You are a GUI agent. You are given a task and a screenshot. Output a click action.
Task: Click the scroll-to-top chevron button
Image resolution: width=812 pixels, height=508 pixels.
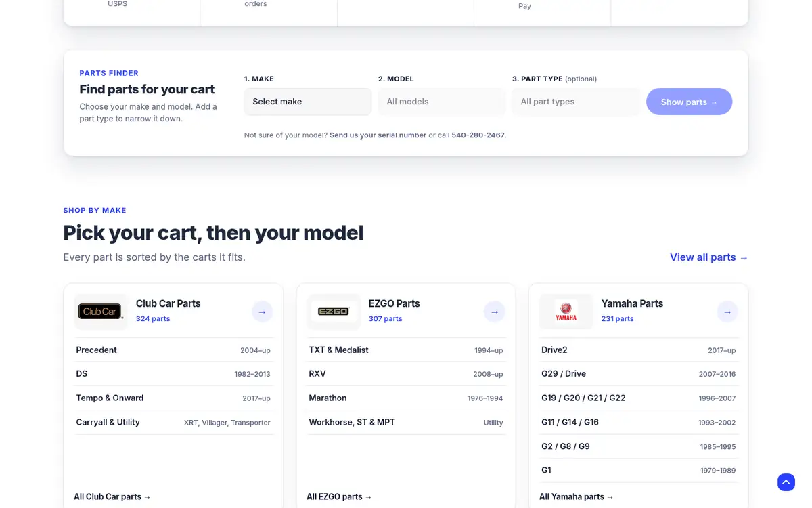coord(786,482)
